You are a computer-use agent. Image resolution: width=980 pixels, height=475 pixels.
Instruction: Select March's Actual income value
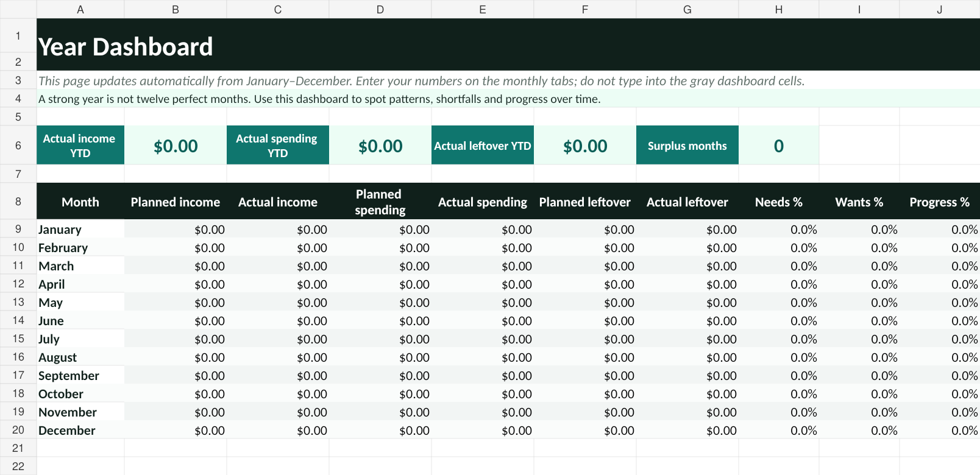(278, 266)
